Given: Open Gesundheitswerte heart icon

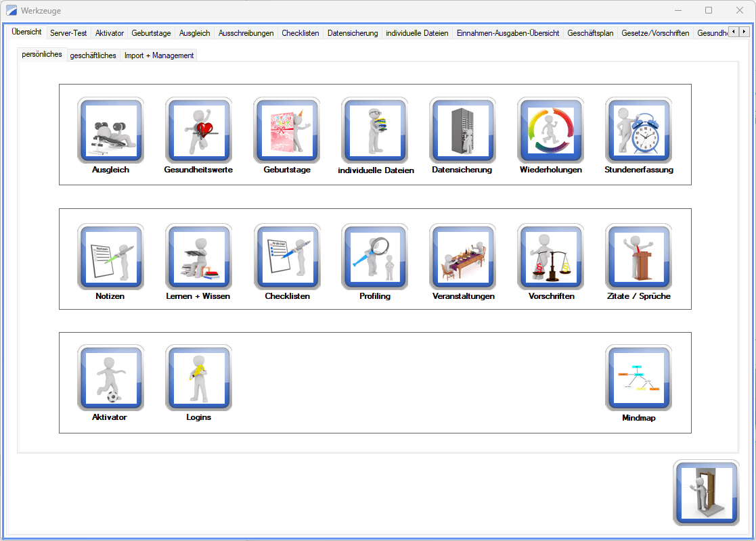Looking at the screenshot, I should 199,130.
